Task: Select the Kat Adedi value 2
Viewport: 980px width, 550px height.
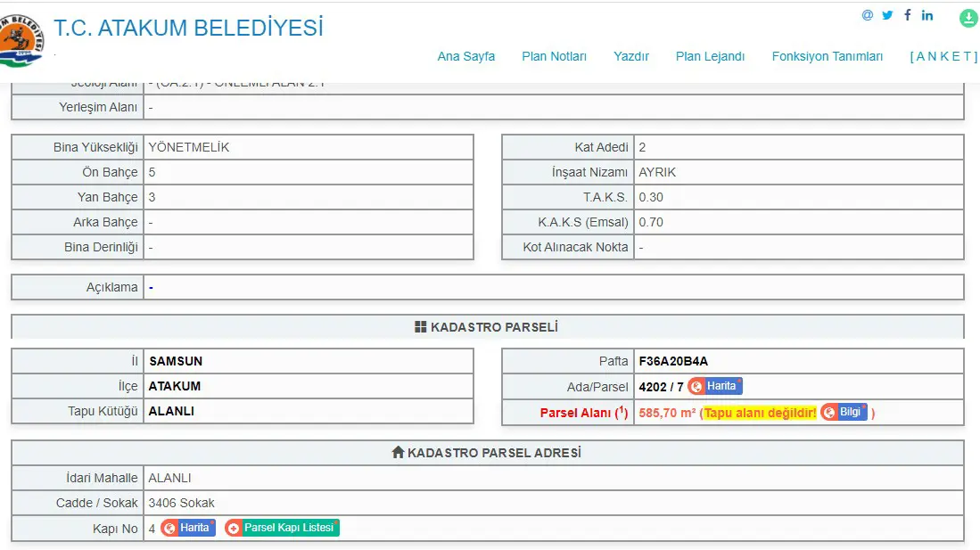Action: [x=642, y=147]
